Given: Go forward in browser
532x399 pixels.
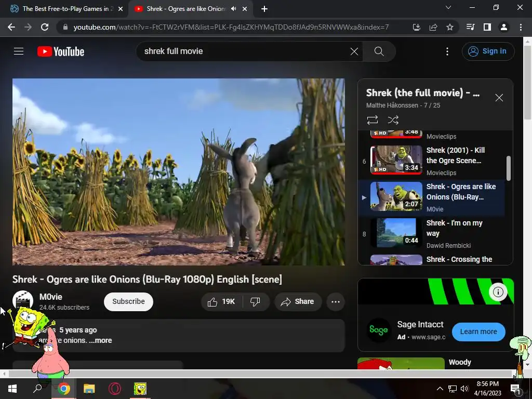Looking at the screenshot, I should point(28,27).
